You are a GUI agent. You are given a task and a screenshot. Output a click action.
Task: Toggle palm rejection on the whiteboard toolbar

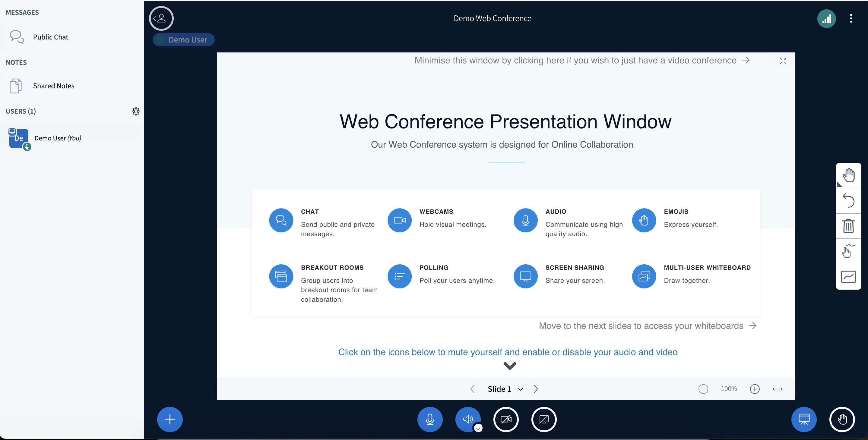[x=848, y=251]
